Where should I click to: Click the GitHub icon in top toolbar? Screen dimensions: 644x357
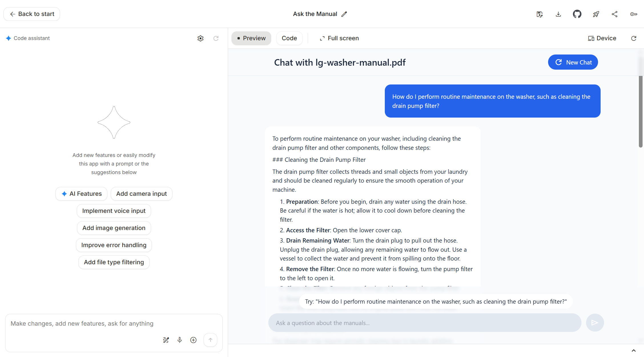tap(577, 14)
